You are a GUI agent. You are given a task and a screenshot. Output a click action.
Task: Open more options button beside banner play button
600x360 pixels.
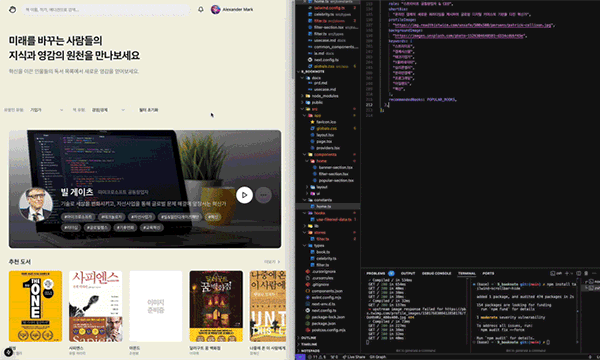point(263,195)
